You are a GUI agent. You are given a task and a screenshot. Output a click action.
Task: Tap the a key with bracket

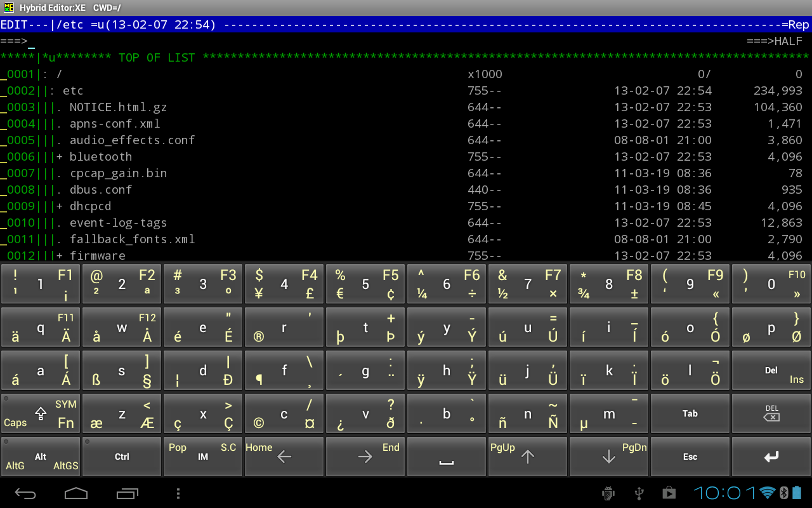[41, 370]
